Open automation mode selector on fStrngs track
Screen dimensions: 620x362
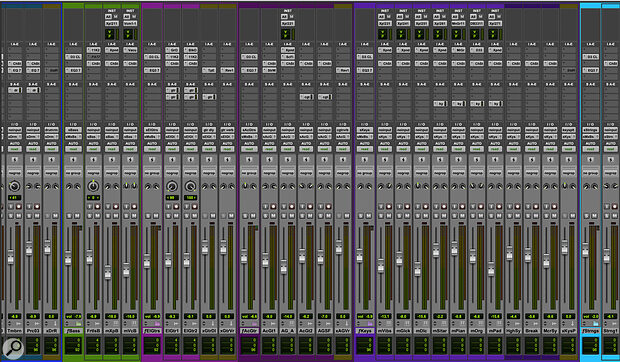591,149
